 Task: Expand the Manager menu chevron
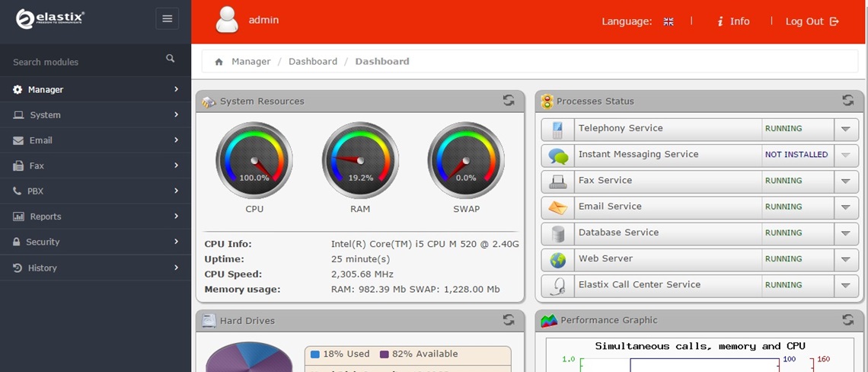[x=176, y=88]
